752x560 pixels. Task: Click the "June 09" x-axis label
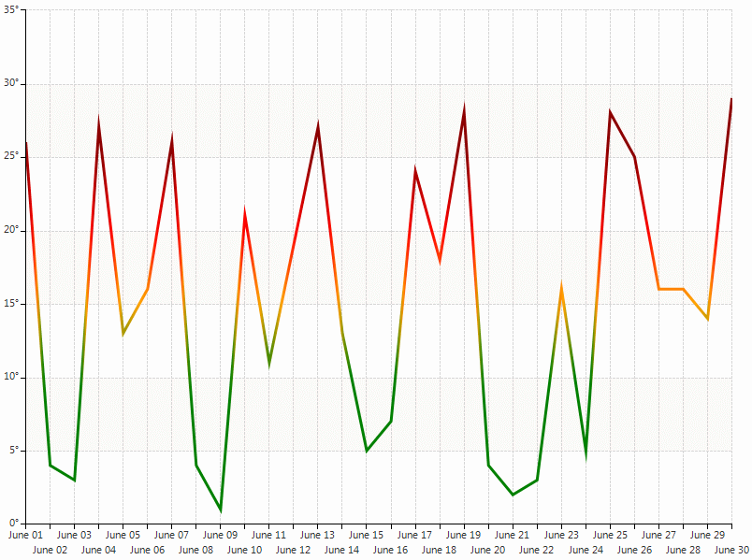coord(220,535)
